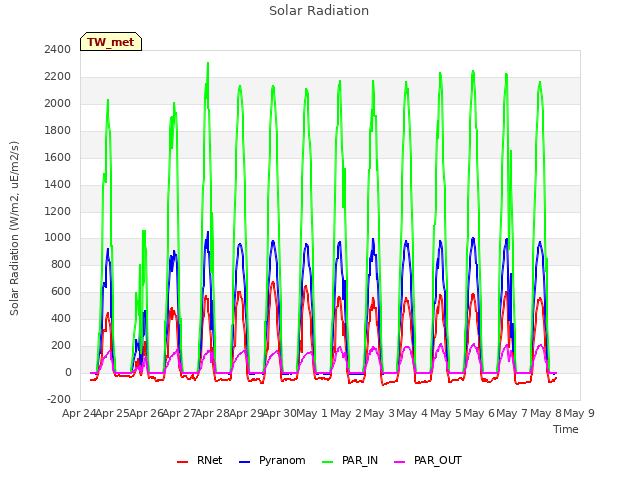The width and height of the screenshot is (640, 480).
Task: Click the 2200 y-axis tick label
Action: click(x=58, y=76)
